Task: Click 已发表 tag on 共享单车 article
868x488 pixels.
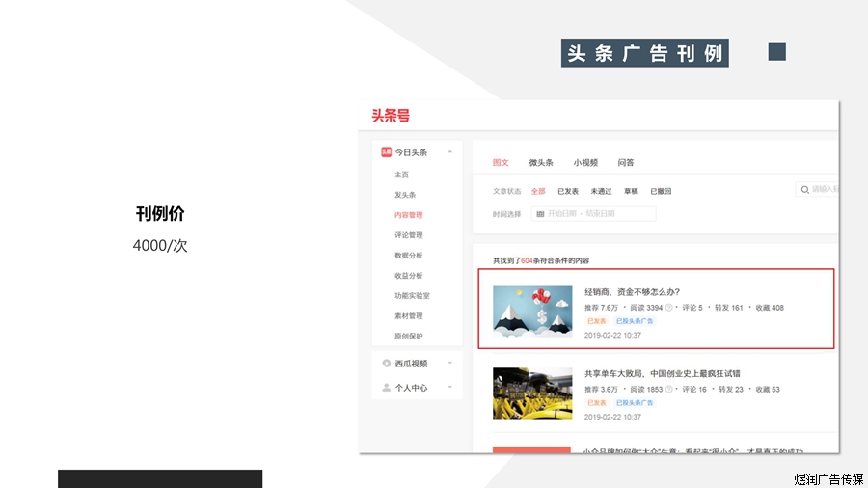Action: coord(597,403)
